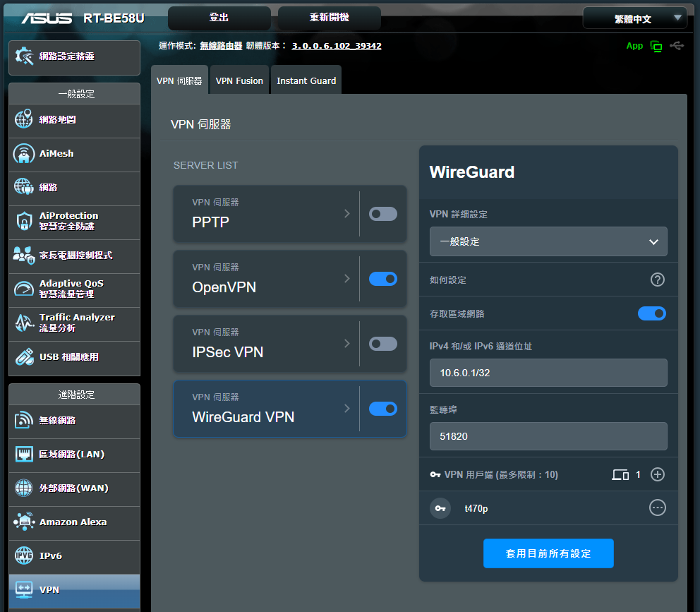Click the blue apply all settings button
This screenshot has height=612, width=700.
tap(548, 553)
